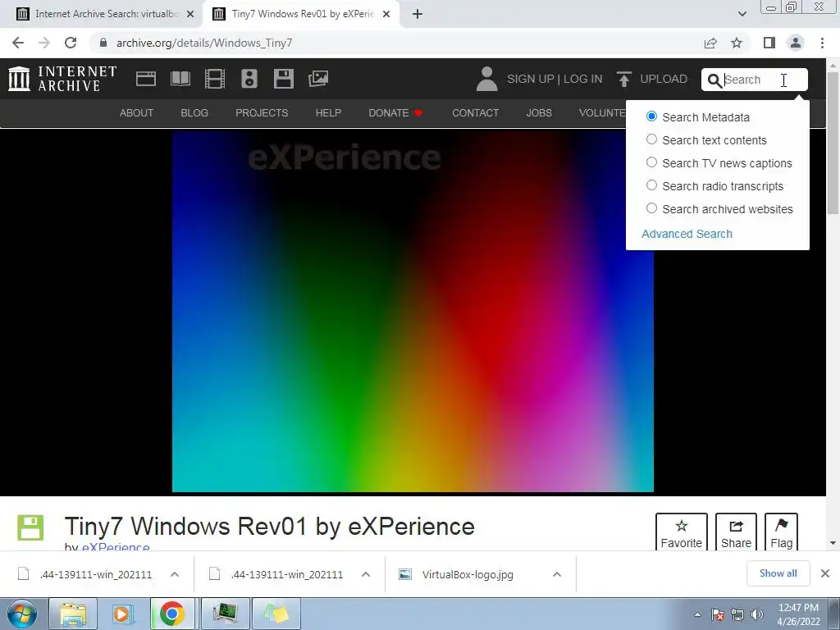Switch to the Internet Archive Search tab
840x630 pixels.
(106, 14)
